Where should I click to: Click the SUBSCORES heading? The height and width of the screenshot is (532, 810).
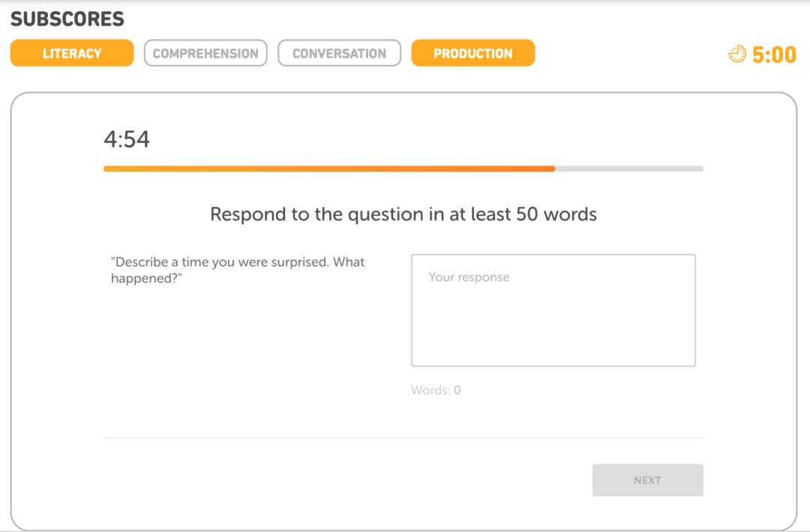point(67,19)
